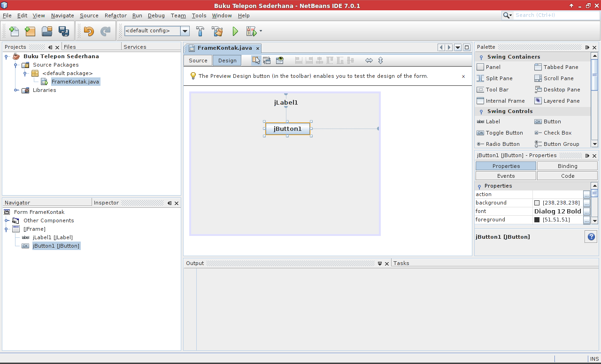
Task: Pick Label from the Swing Controls palette
Action: (x=488, y=121)
